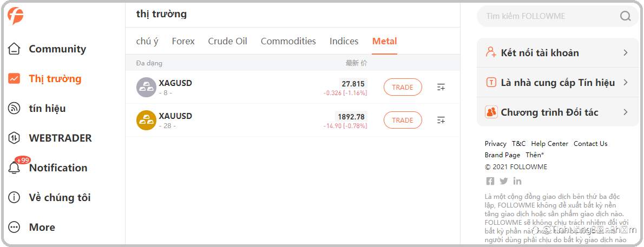The width and height of the screenshot is (644, 247).
Task: Click TRADE button for XAGUSD
Action: coord(403,87)
